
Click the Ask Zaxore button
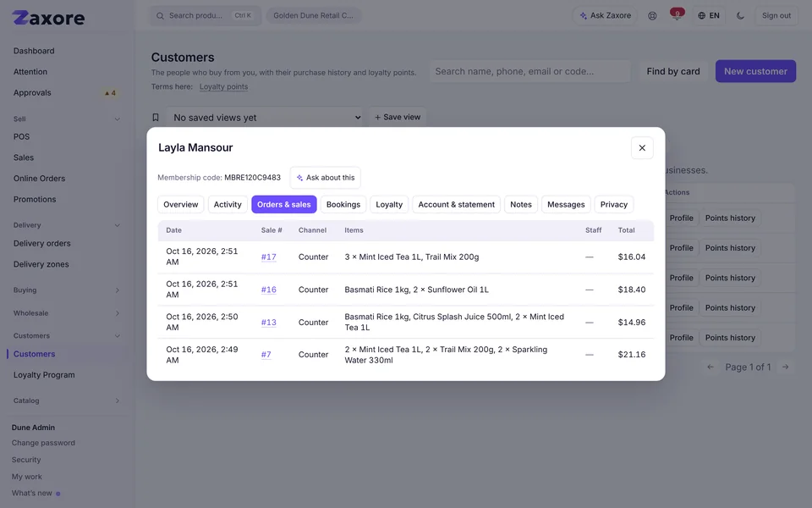click(x=605, y=15)
